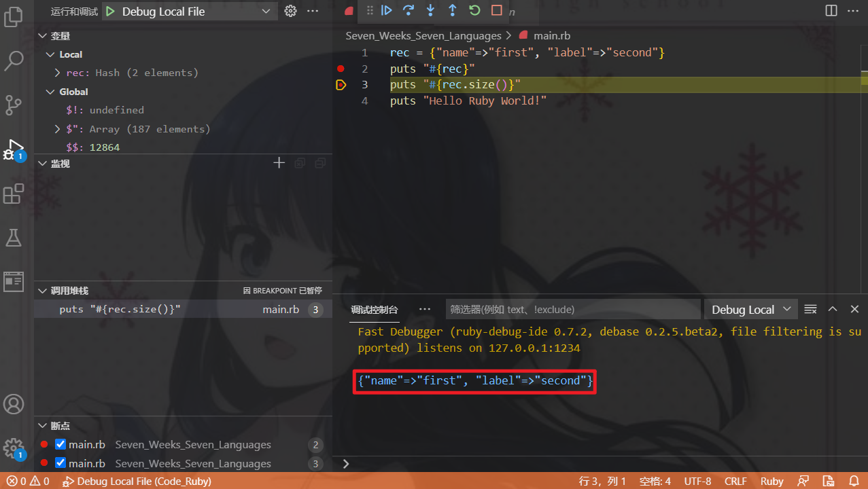Image resolution: width=868 pixels, height=489 pixels.
Task: Expand the rec Hash variable under Local
Action: click(58, 73)
